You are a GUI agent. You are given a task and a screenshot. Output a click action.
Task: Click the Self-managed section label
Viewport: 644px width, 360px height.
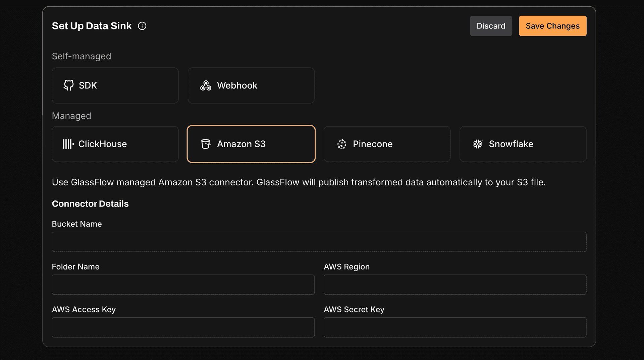coord(82,56)
